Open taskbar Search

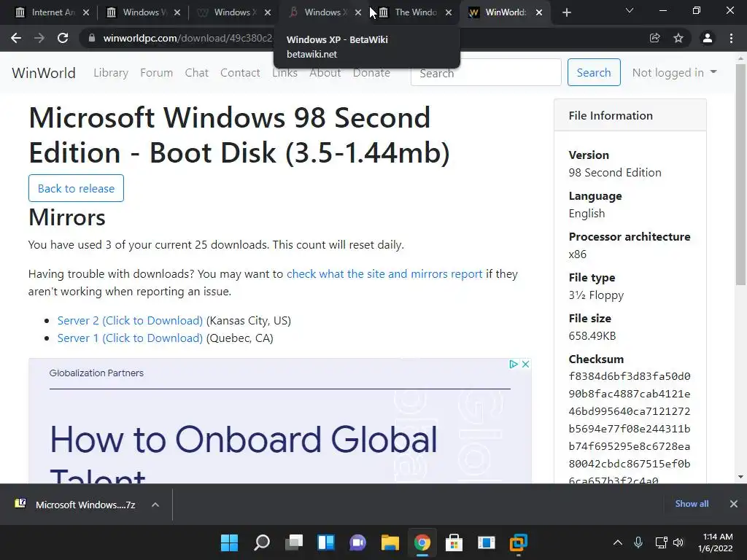pos(262,542)
